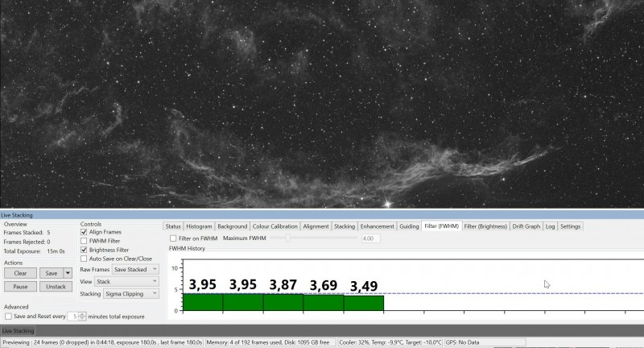Open the Raw Frames dropdown
This screenshot has width=644, height=348.
[x=135, y=270]
